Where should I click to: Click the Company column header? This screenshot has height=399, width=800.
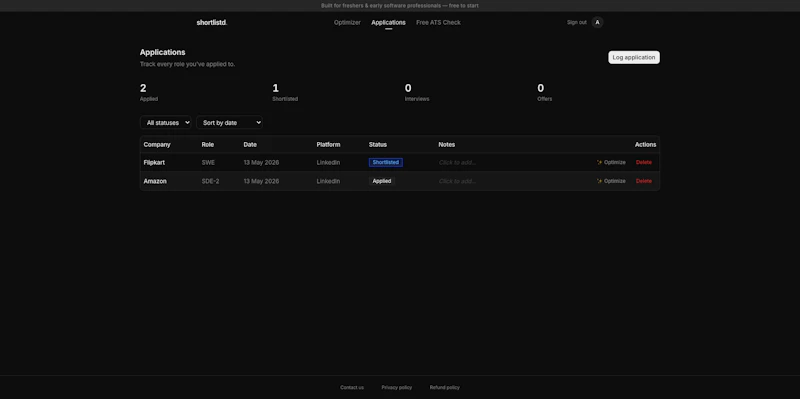157,144
